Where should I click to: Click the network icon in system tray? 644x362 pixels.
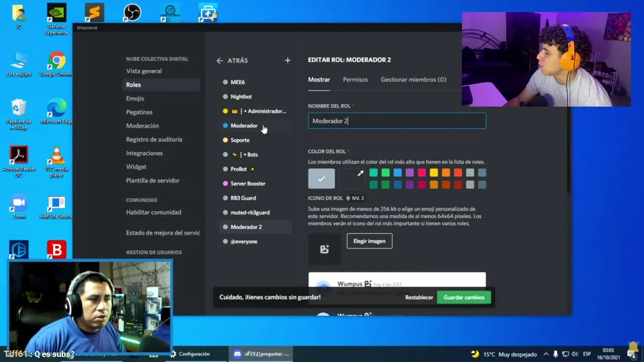click(565, 354)
